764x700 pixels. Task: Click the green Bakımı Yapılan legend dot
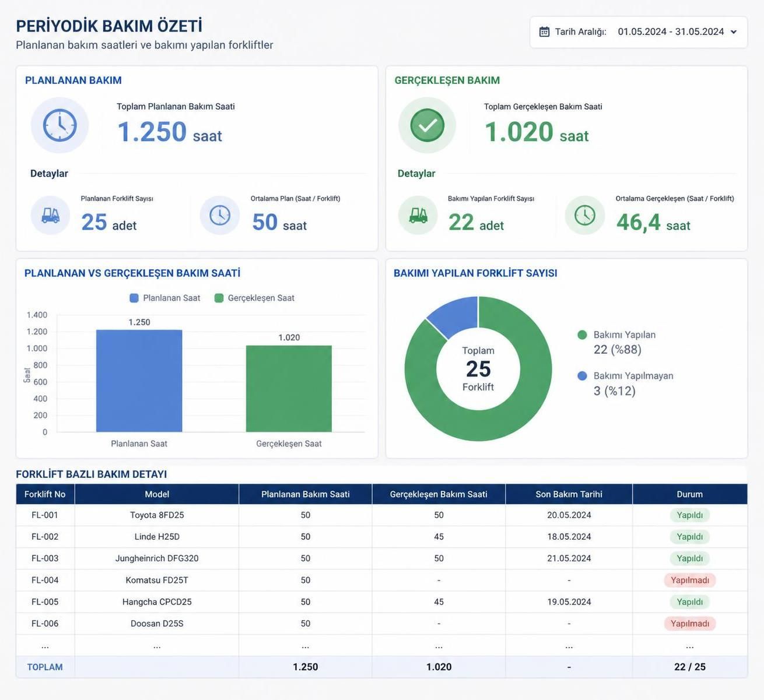[x=582, y=335]
